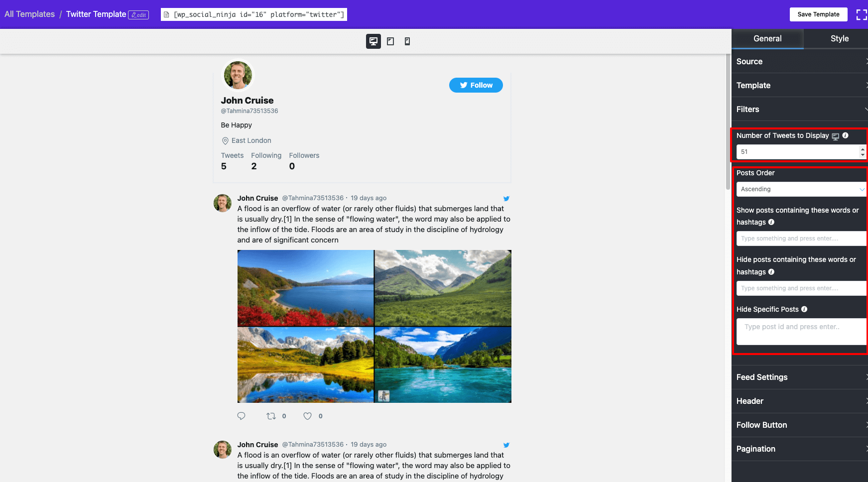Click the retweet icon under the first tweet
This screenshot has width=868, height=482.
271,416
